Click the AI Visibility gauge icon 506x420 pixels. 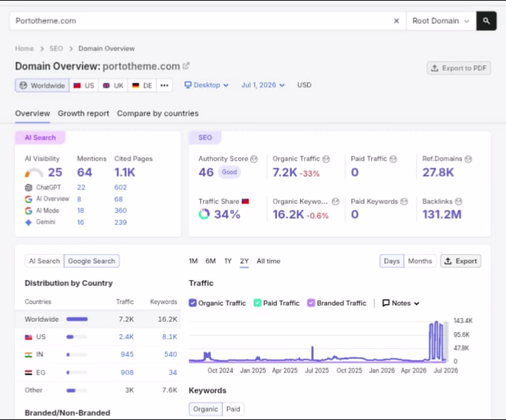[34, 173]
